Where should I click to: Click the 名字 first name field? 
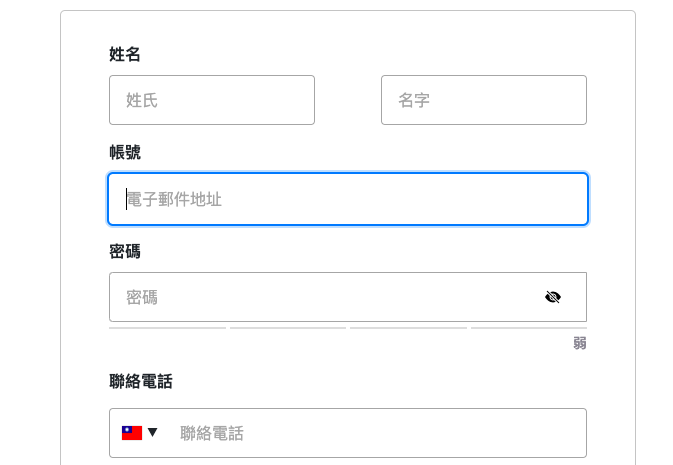pos(483,100)
